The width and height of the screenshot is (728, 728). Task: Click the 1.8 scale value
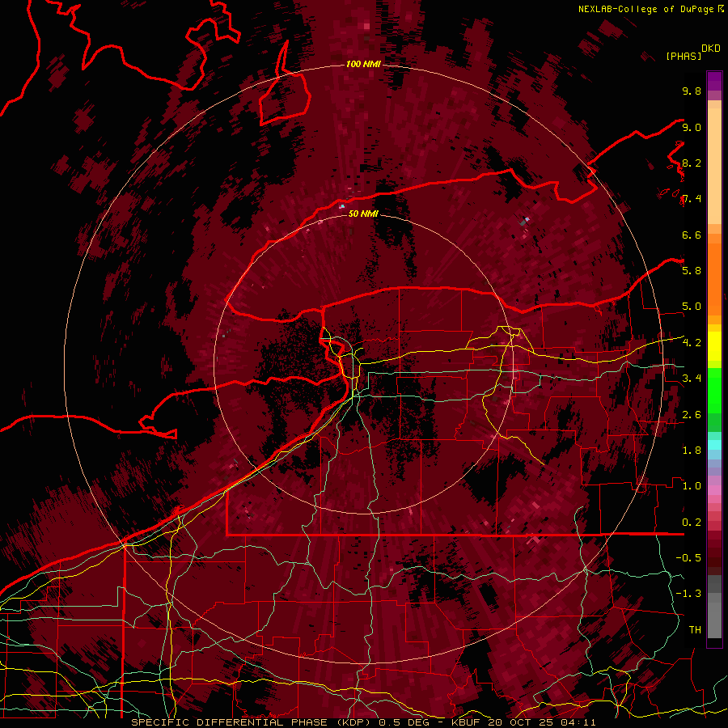(x=692, y=450)
